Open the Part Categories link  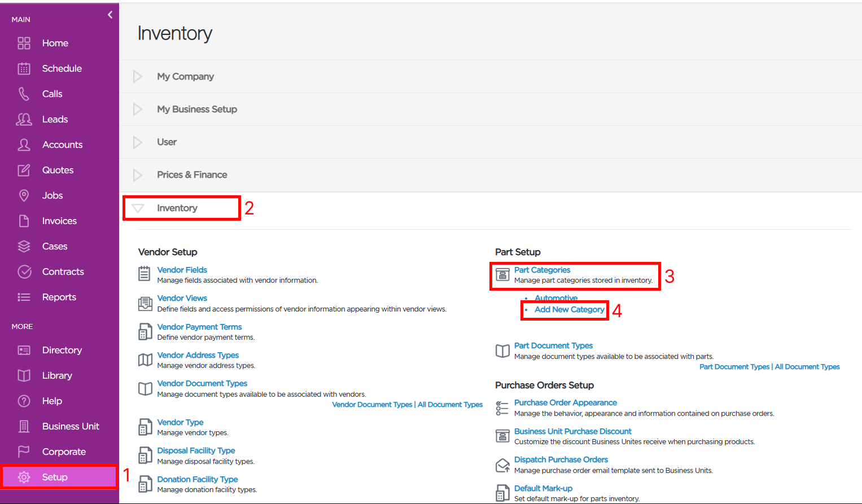pyautogui.click(x=542, y=270)
